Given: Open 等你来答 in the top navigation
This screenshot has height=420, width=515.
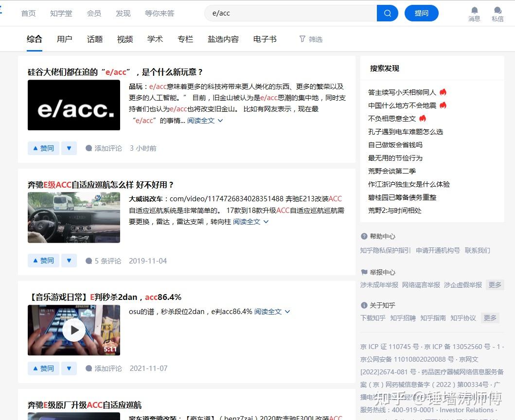Looking at the screenshot, I should [160, 13].
